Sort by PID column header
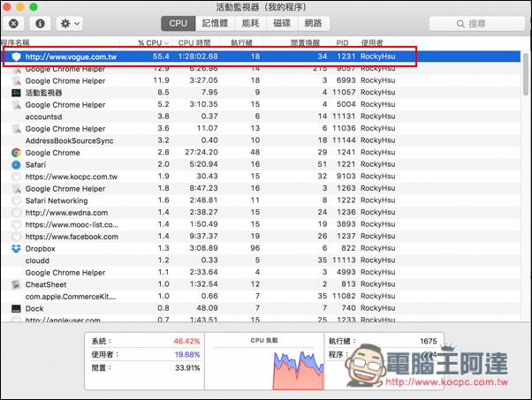 click(342, 42)
